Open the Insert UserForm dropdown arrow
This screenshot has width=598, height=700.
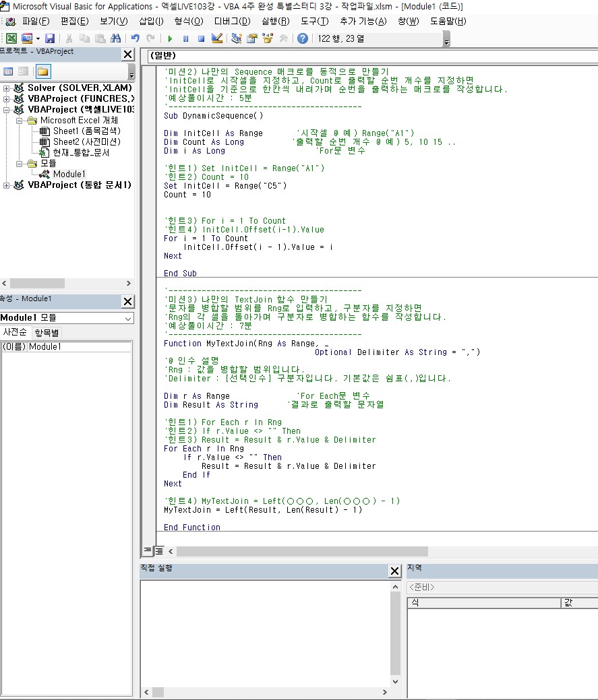(38, 39)
